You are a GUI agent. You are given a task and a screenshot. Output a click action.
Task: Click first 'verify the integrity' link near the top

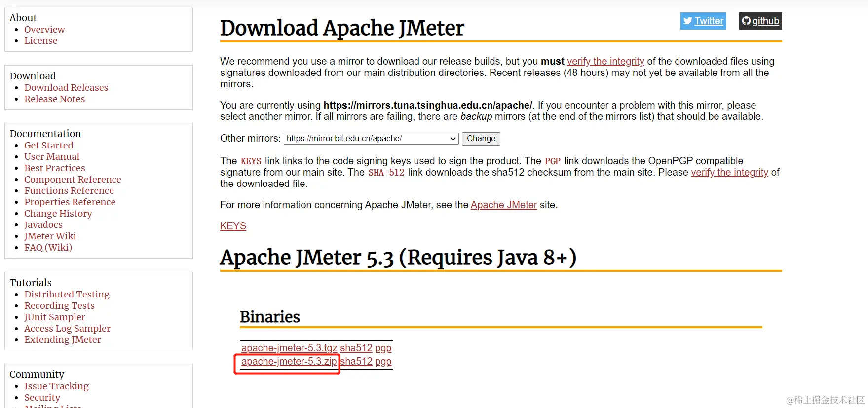605,61
